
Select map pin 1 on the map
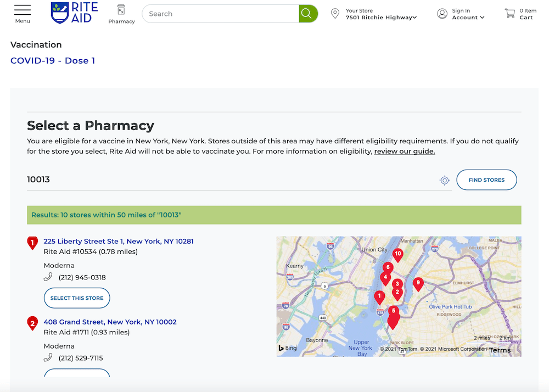point(379,298)
